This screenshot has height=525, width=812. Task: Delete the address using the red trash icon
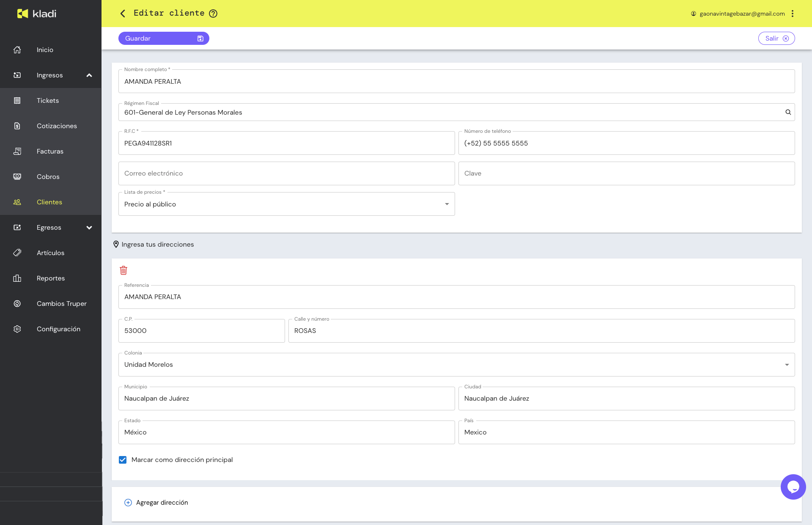[123, 270]
